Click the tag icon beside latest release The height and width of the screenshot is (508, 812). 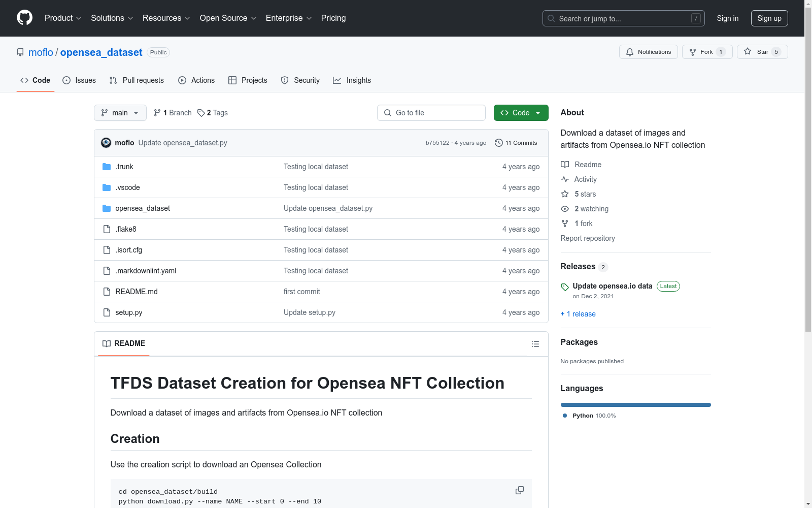coord(565,287)
